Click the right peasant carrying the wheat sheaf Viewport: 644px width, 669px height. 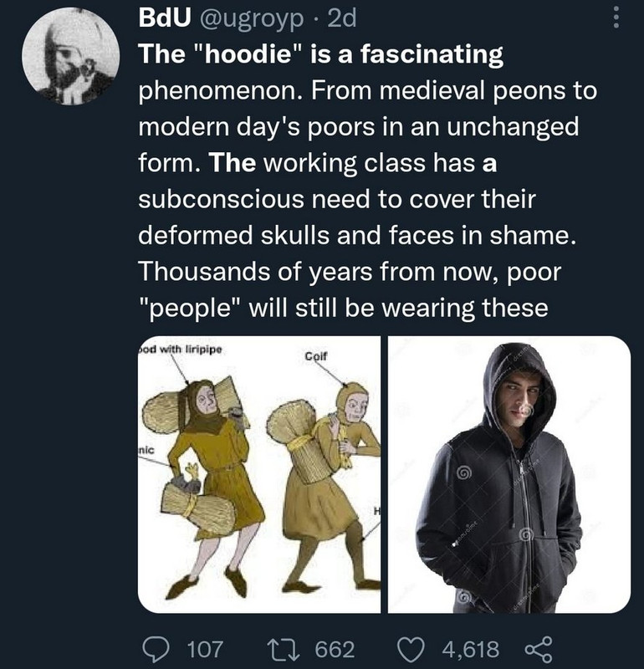[325, 487]
